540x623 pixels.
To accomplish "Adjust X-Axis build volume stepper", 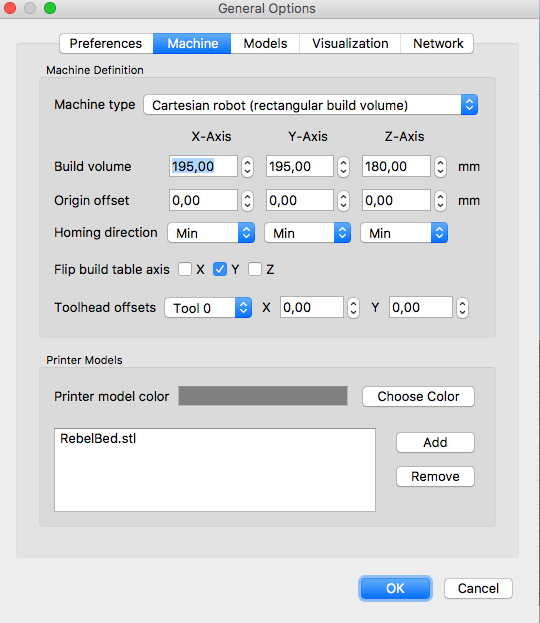I will [247, 166].
